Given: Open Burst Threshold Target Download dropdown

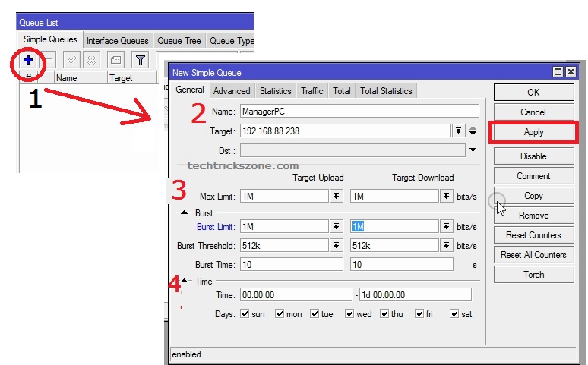Looking at the screenshot, I should 445,245.
